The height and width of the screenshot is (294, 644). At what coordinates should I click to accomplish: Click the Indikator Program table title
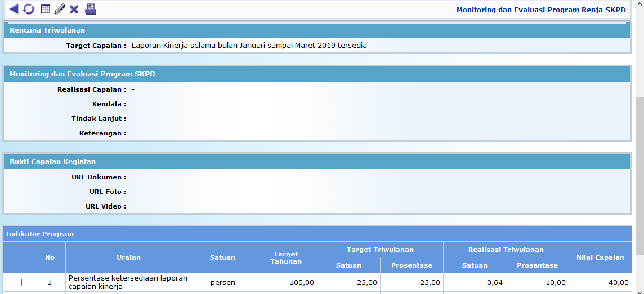coord(39,234)
